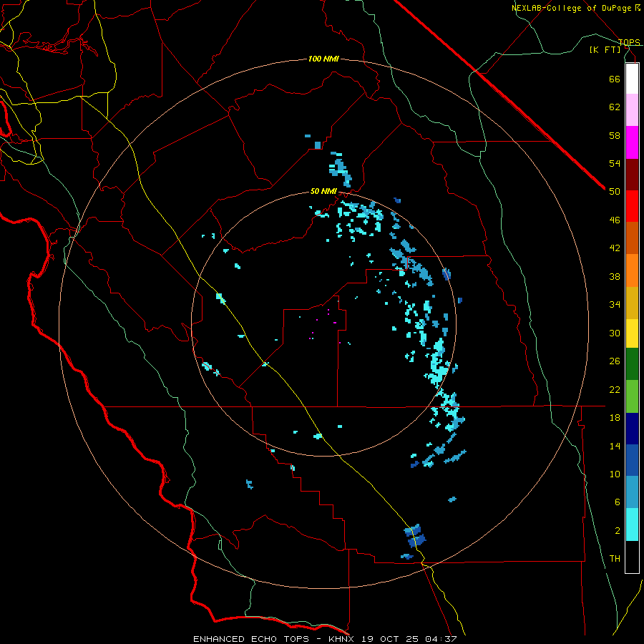This screenshot has width=644, height=644.
Task: Click the 22 value on the legend
Action: point(615,389)
